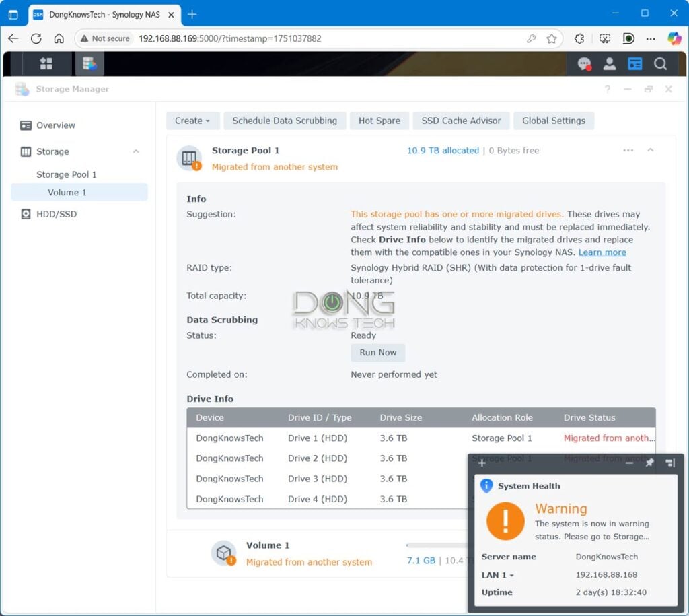Image resolution: width=689 pixels, height=616 pixels.
Task: Click the Allocation Role column header
Action: [502, 417]
